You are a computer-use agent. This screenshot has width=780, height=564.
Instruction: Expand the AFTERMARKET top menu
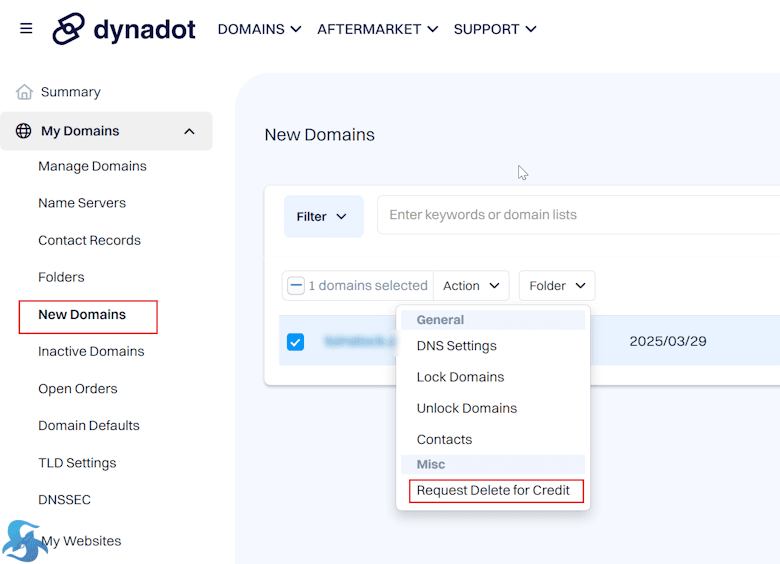pos(378,29)
